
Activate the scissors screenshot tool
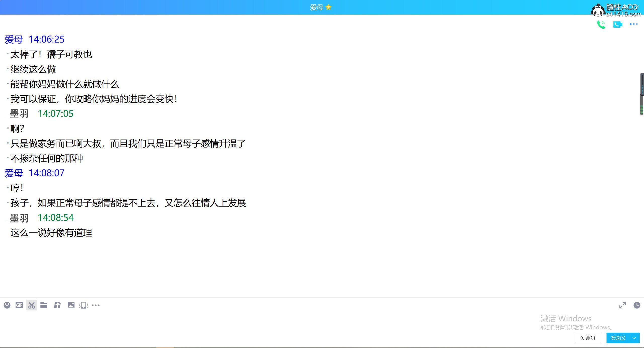(32, 305)
